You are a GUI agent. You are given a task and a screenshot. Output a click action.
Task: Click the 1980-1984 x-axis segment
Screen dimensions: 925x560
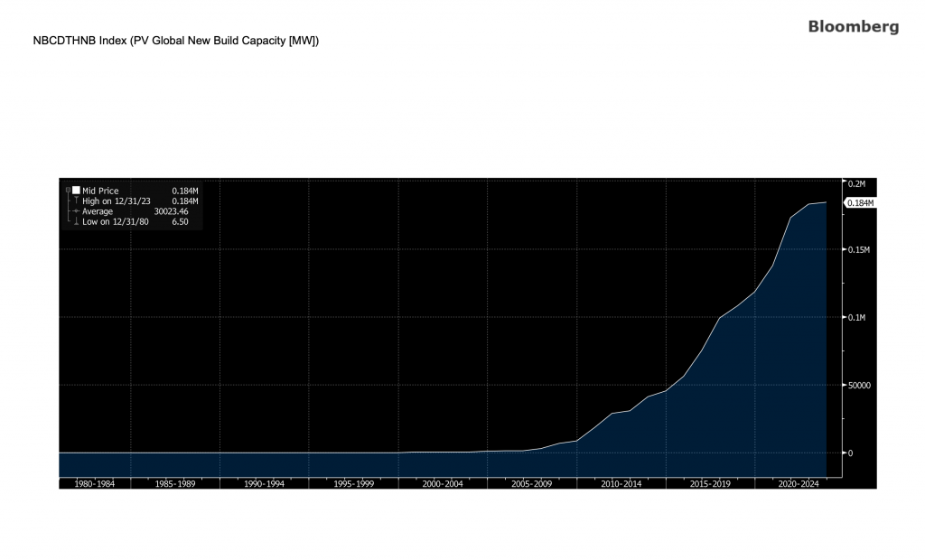pos(95,484)
